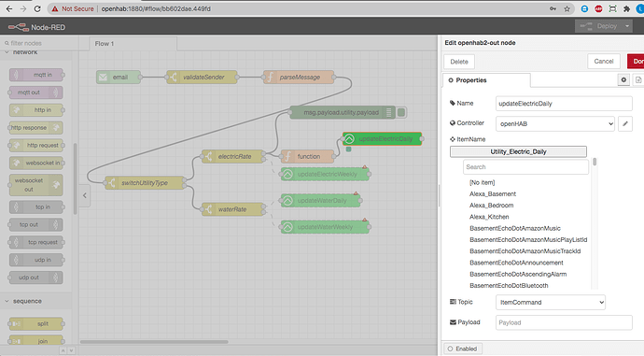Click the Delete button
Image resolution: width=644 pixels, height=356 pixels.
[x=459, y=62]
